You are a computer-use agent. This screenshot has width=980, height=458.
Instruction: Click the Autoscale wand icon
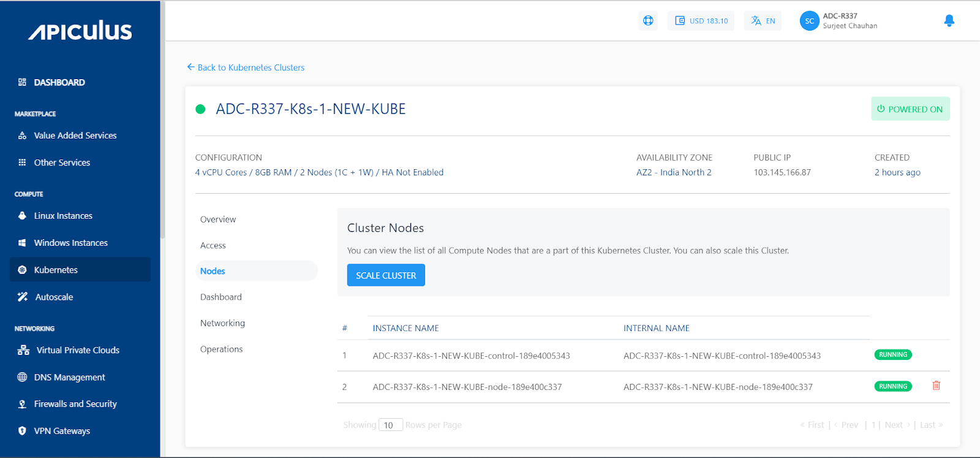point(23,297)
